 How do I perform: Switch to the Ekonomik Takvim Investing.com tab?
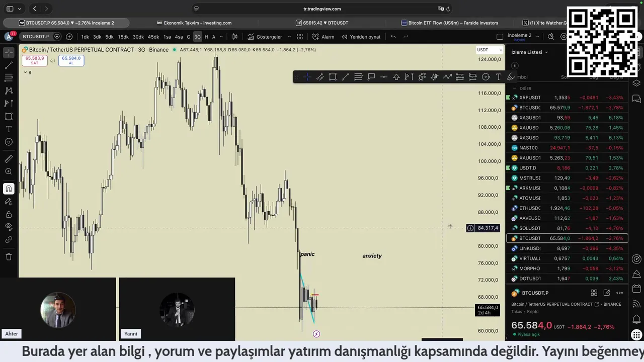194,23
